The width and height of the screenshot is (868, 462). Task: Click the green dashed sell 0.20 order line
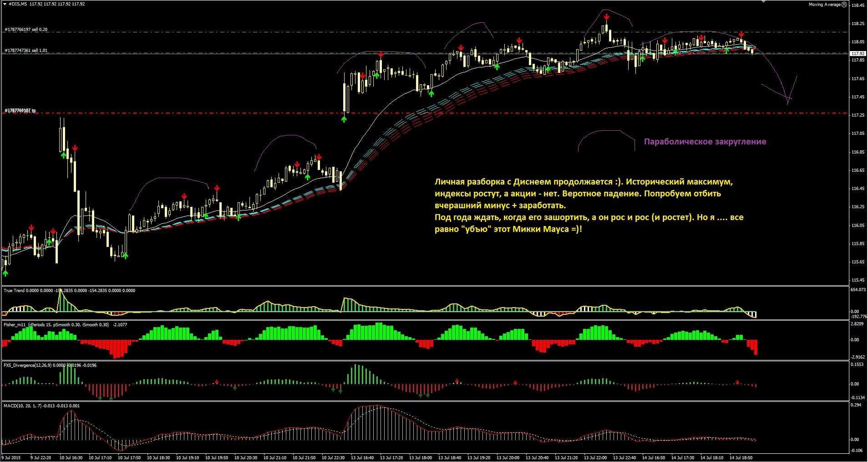425,32
